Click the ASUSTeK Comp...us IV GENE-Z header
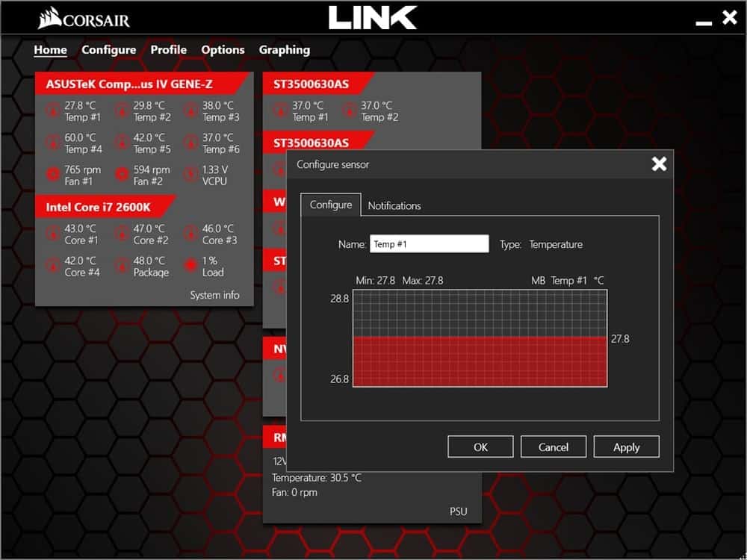 pos(141,84)
